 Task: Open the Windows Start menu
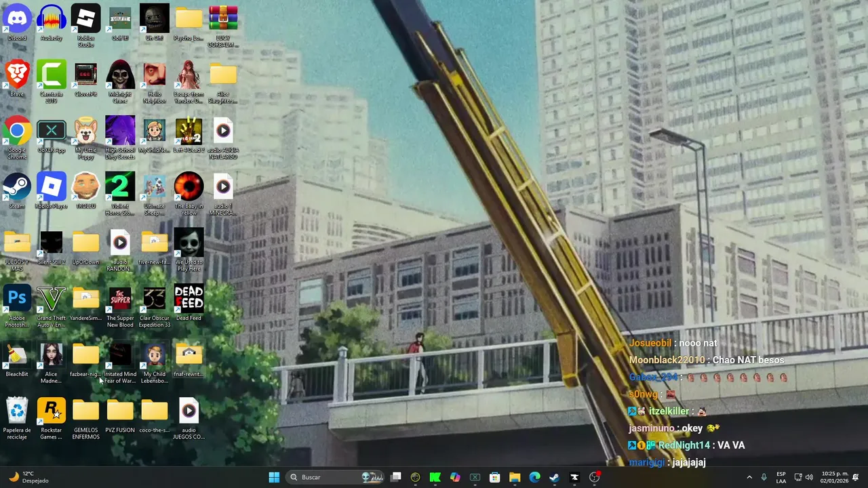point(274,477)
